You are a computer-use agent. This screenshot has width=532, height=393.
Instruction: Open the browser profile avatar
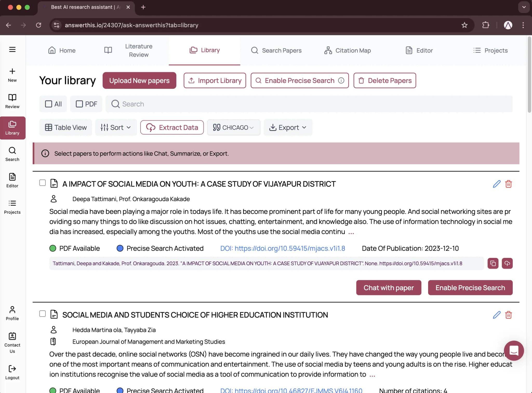[x=508, y=25]
